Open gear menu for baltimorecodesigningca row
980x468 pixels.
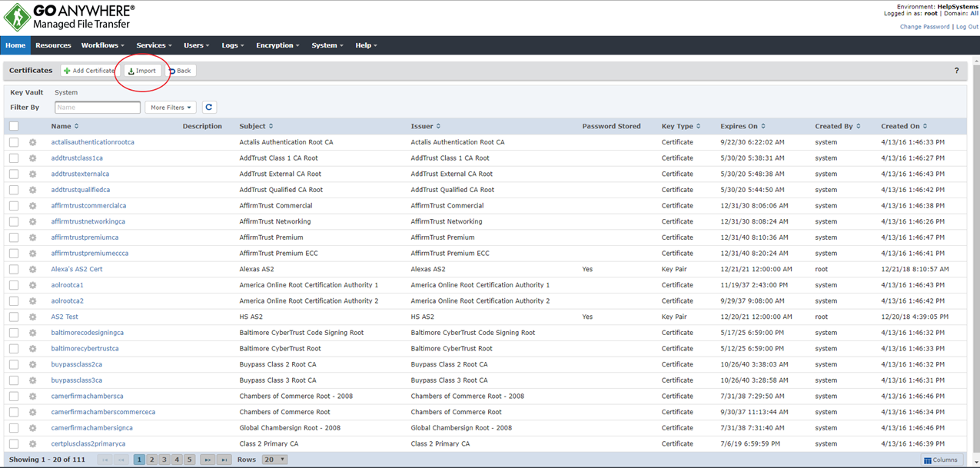[x=32, y=333]
